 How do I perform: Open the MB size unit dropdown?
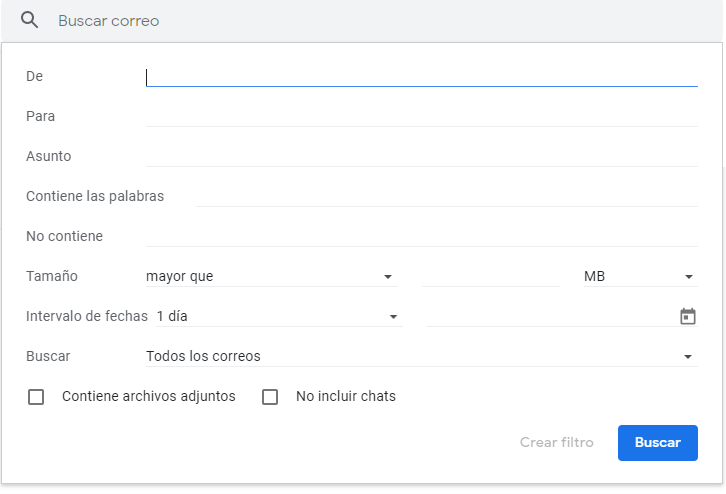click(640, 276)
